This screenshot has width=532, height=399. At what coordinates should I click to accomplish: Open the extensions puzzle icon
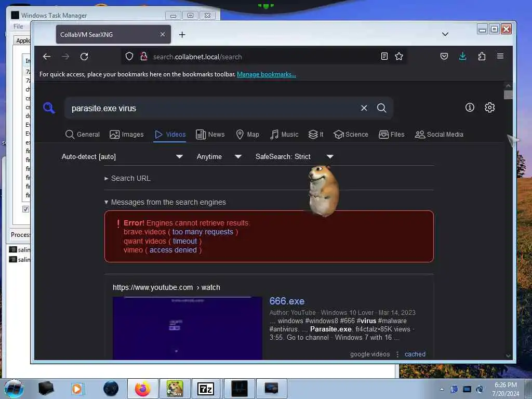tap(482, 56)
